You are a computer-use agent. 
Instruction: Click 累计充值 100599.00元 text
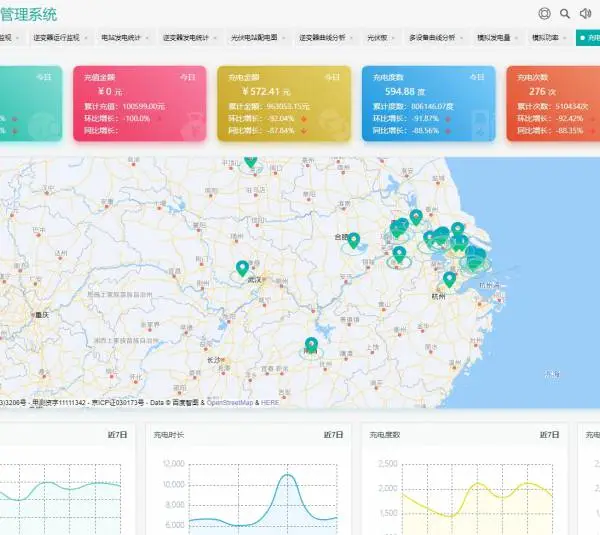[125, 106]
